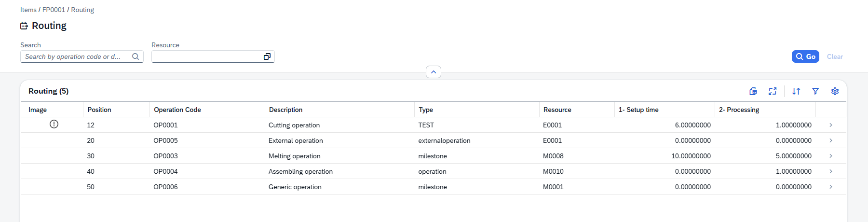
Task: Click the Description column header
Action: click(340, 110)
